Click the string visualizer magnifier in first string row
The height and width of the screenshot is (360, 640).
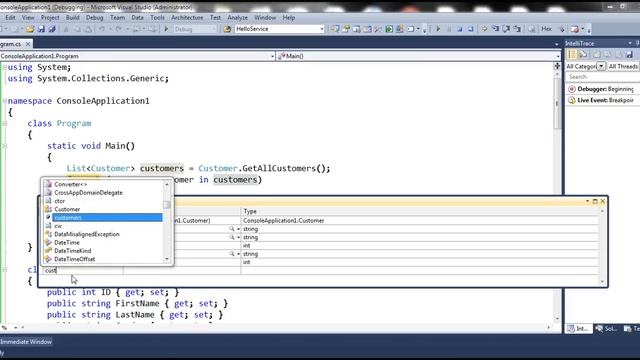pyautogui.click(x=231, y=229)
